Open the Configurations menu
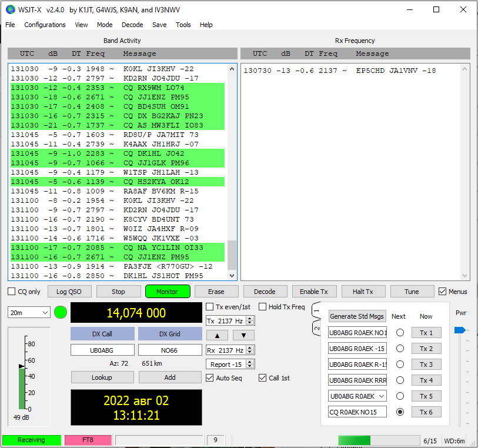 45,25
